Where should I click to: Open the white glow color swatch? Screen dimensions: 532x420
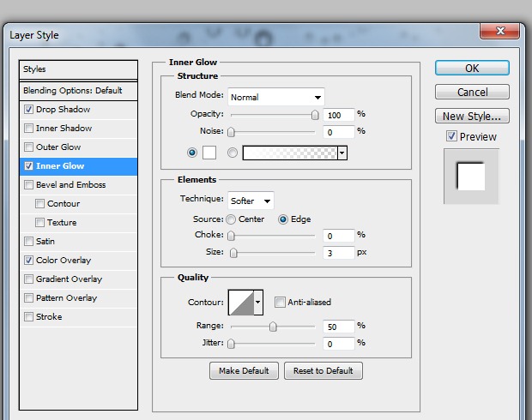(x=209, y=153)
